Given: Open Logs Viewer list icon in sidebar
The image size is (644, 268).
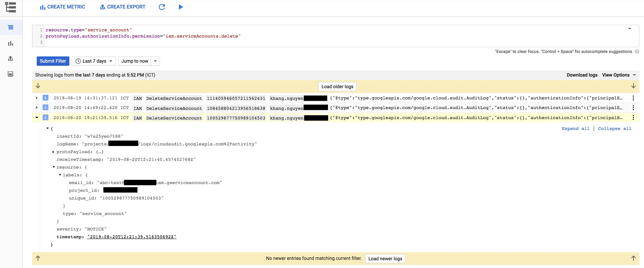Looking at the screenshot, I should coord(10,27).
